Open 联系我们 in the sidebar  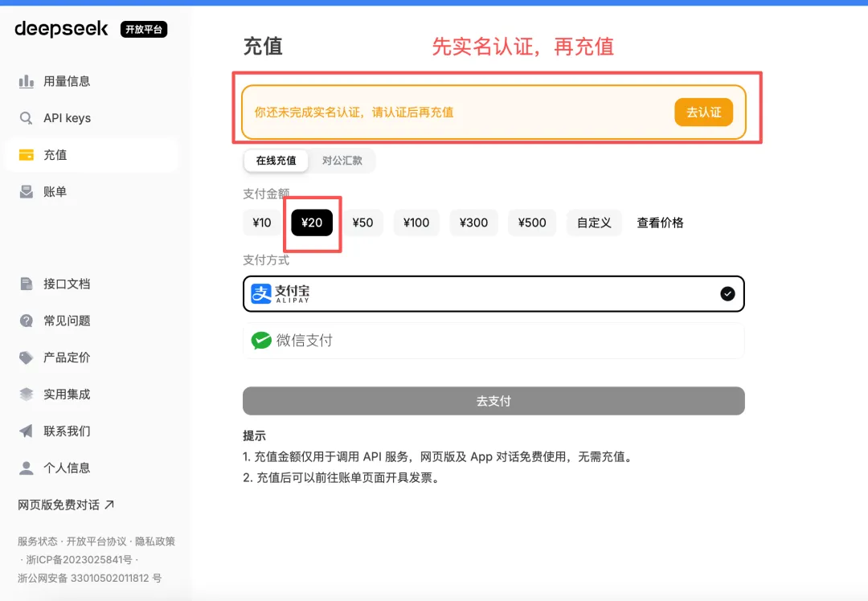pos(91,431)
